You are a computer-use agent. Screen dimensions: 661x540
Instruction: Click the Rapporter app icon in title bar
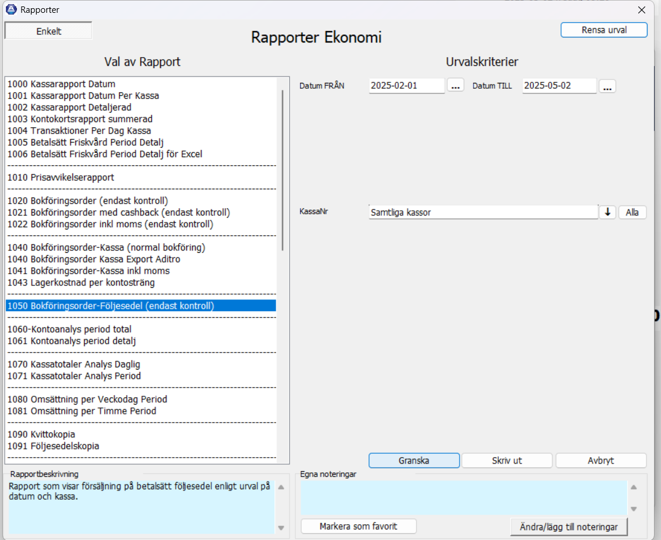tap(11, 9)
